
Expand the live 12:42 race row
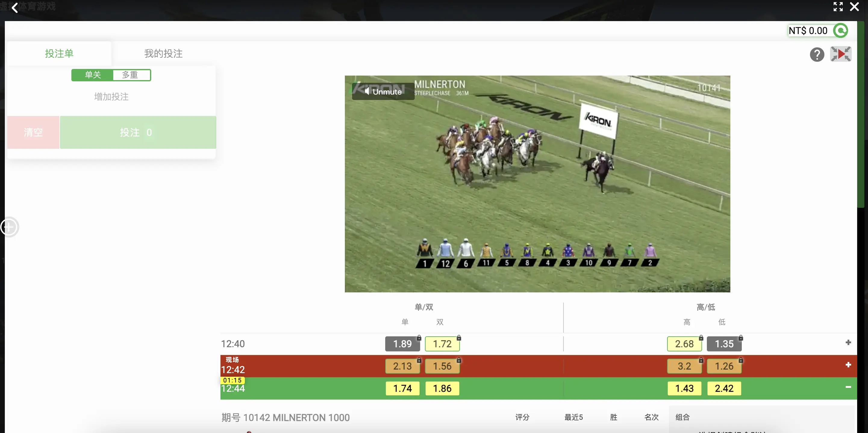tap(848, 365)
